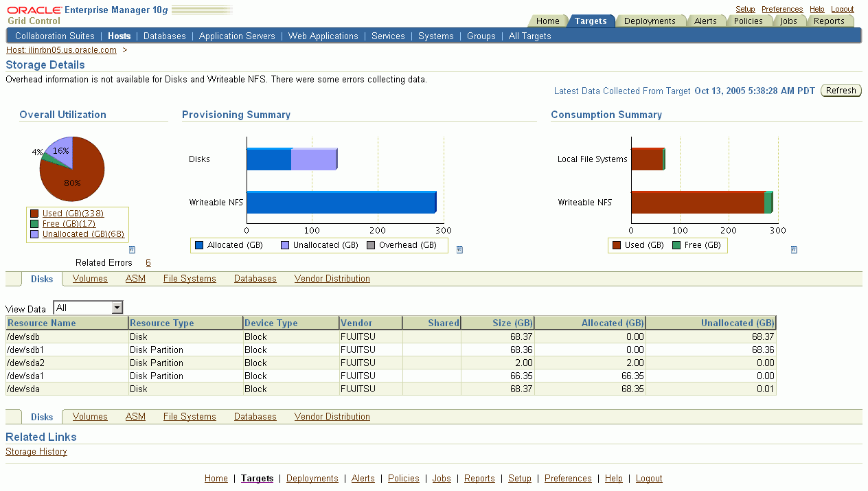
Task: Select Web Applications in the navigation bar
Action: click(323, 36)
